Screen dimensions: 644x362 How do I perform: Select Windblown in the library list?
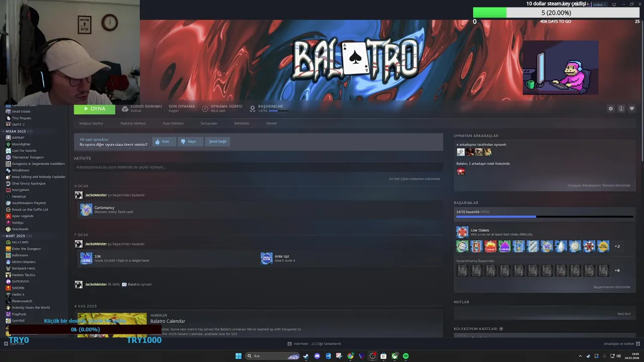click(x=21, y=170)
